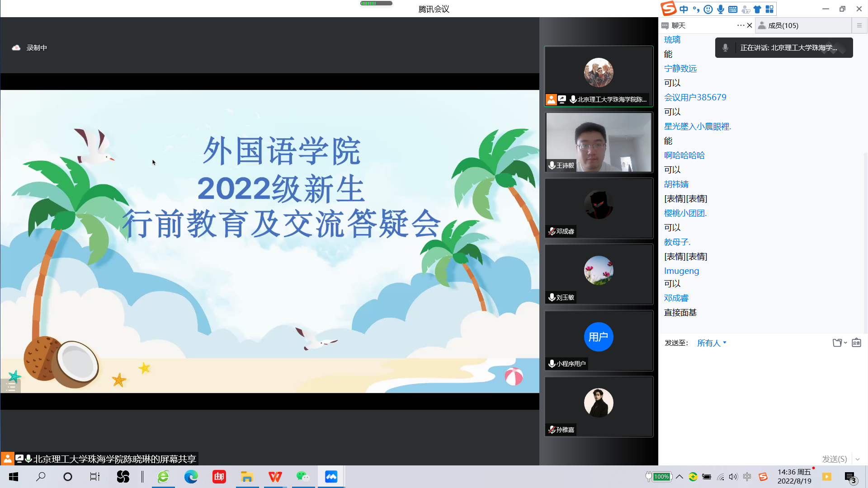Click the 正在讲话 speaking indicator banner
The width and height of the screenshot is (868, 488).
784,48
